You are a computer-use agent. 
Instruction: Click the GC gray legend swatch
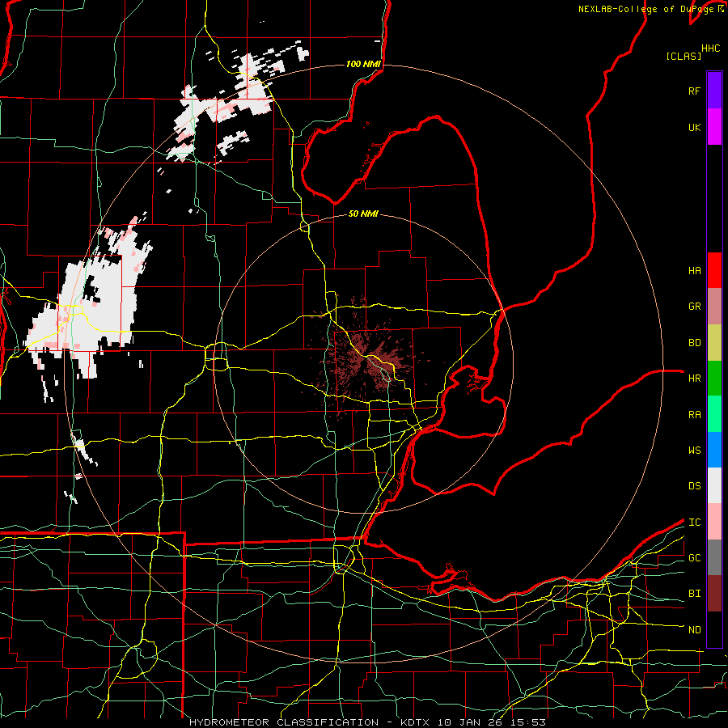click(x=714, y=557)
